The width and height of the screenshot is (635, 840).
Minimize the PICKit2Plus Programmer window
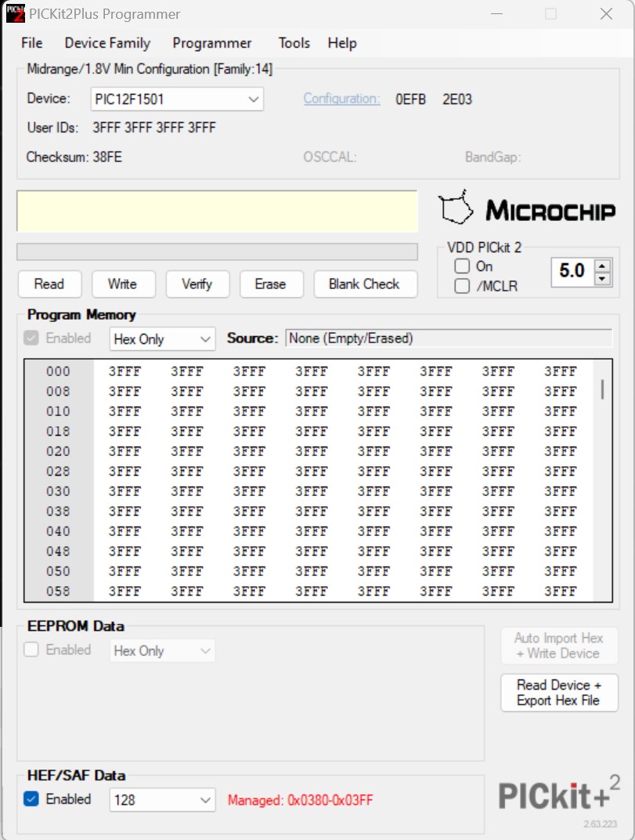click(x=497, y=14)
